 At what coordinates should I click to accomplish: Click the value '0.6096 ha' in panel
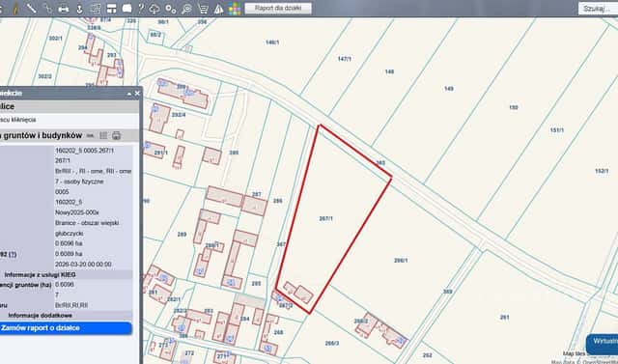point(69,243)
